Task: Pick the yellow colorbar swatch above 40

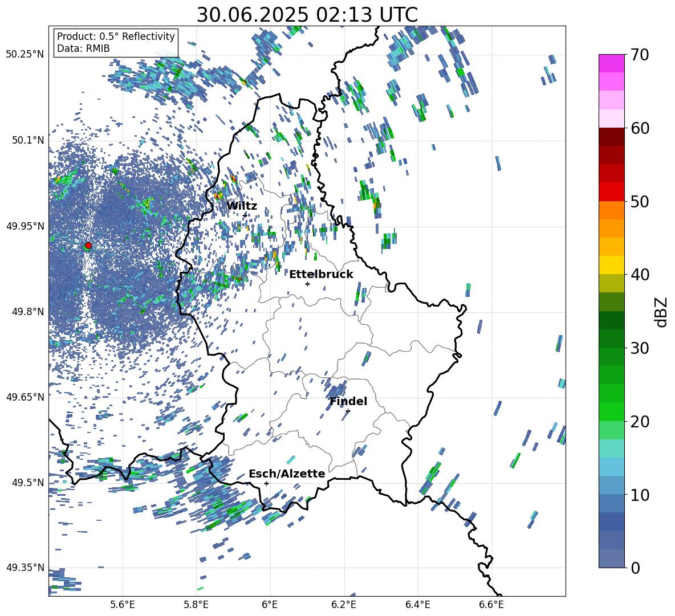Action: (x=611, y=265)
